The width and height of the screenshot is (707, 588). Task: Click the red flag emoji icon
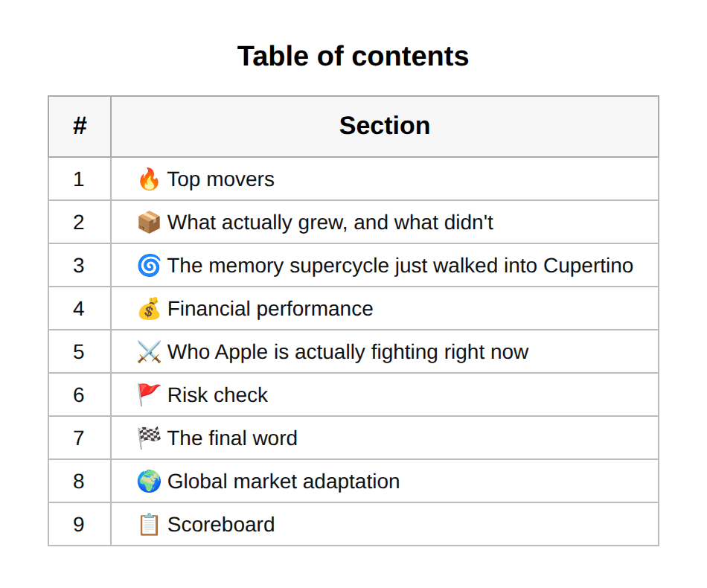(149, 395)
